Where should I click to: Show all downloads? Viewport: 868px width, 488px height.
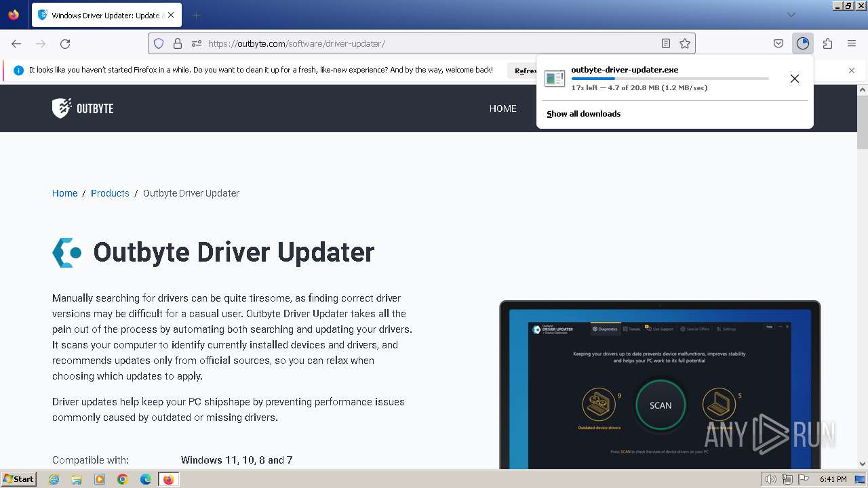(584, 114)
